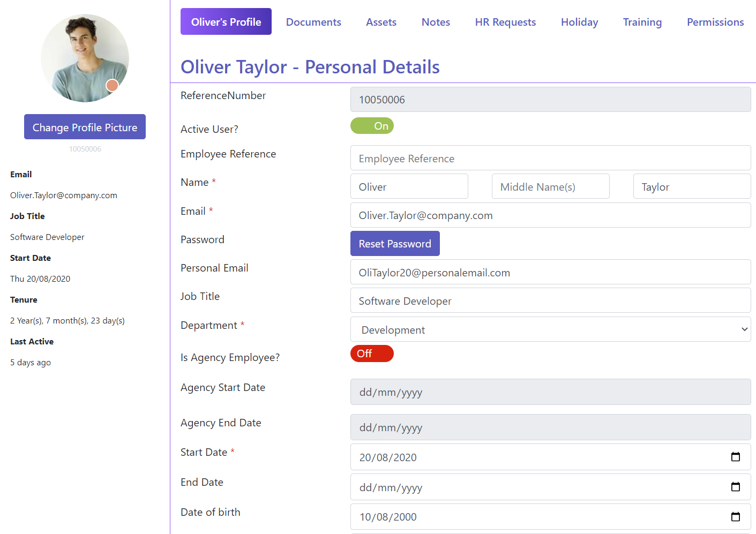This screenshot has width=756, height=534.
Task: Click the Job Title input field
Action: pyautogui.click(x=550, y=300)
